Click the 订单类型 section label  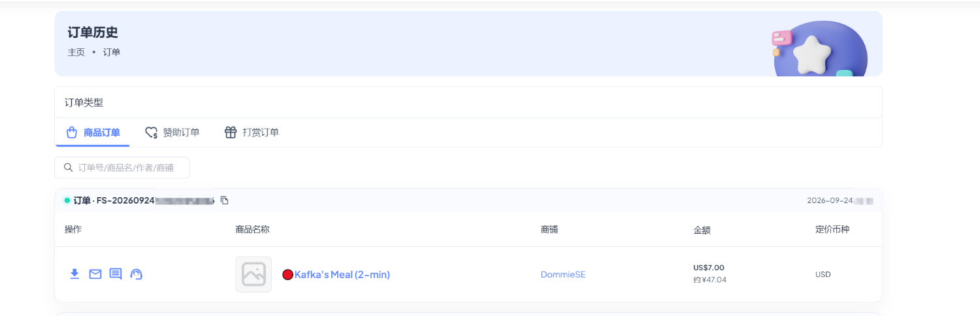coord(84,103)
